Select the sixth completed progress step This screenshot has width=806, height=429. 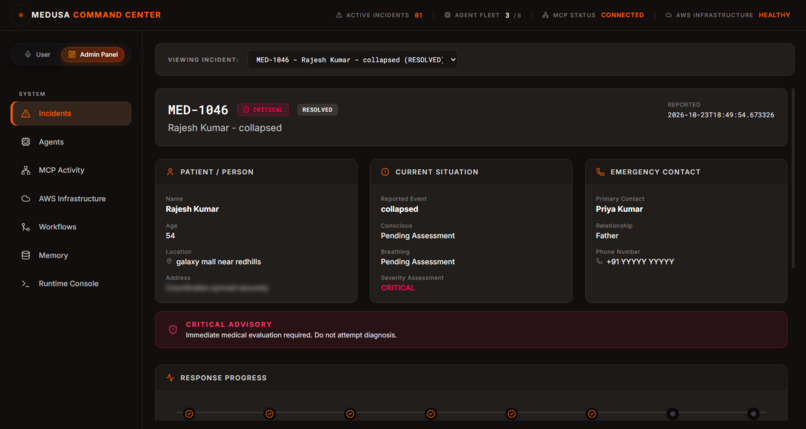pyautogui.click(x=592, y=414)
